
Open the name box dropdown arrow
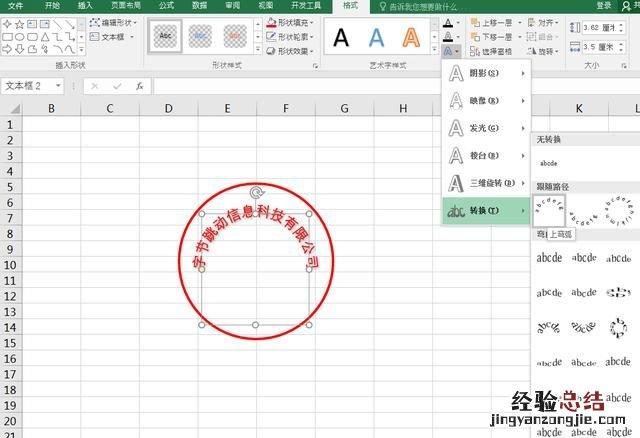point(58,86)
